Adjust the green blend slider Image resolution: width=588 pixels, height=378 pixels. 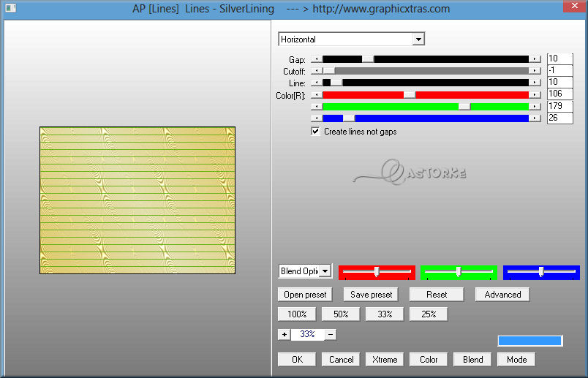[x=459, y=272]
